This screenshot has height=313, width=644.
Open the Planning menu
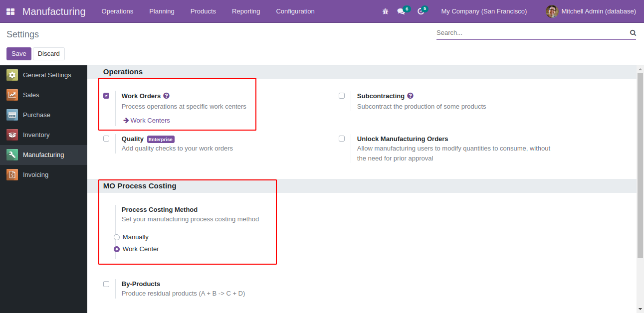coord(162,11)
